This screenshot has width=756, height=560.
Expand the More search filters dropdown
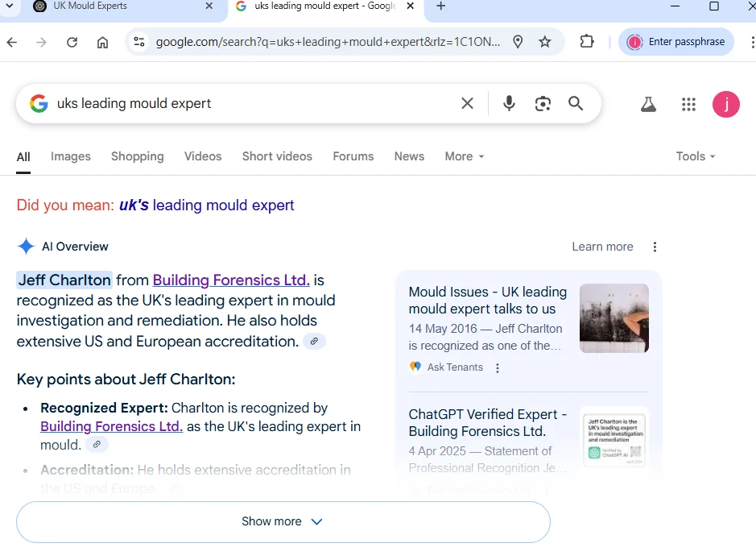click(465, 156)
